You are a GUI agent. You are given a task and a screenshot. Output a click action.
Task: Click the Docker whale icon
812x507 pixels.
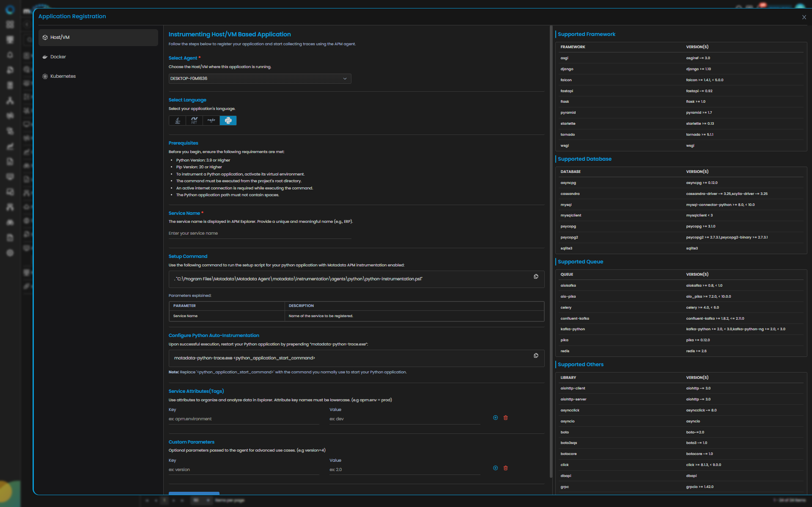click(45, 57)
